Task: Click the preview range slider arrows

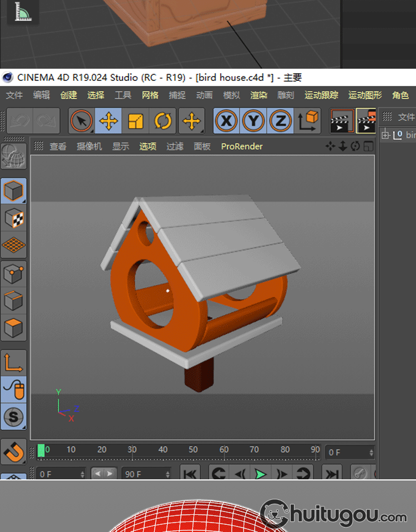Action: coord(104,474)
